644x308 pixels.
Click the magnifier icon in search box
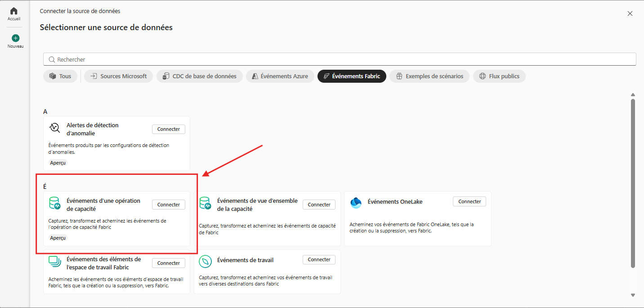pyautogui.click(x=52, y=59)
